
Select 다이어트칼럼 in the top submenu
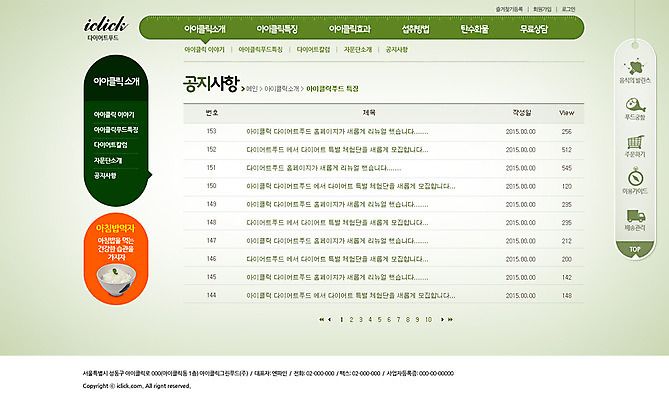[313, 49]
